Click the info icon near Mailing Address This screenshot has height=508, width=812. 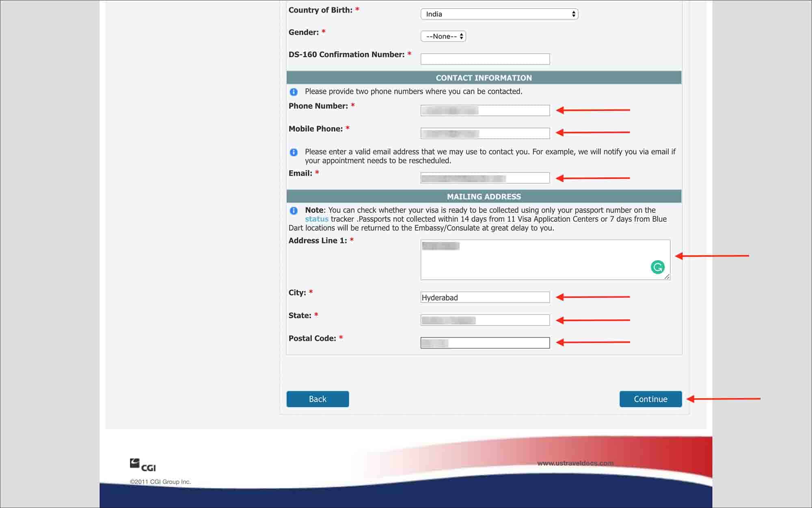pyautogui.click(x=294, y=210)
